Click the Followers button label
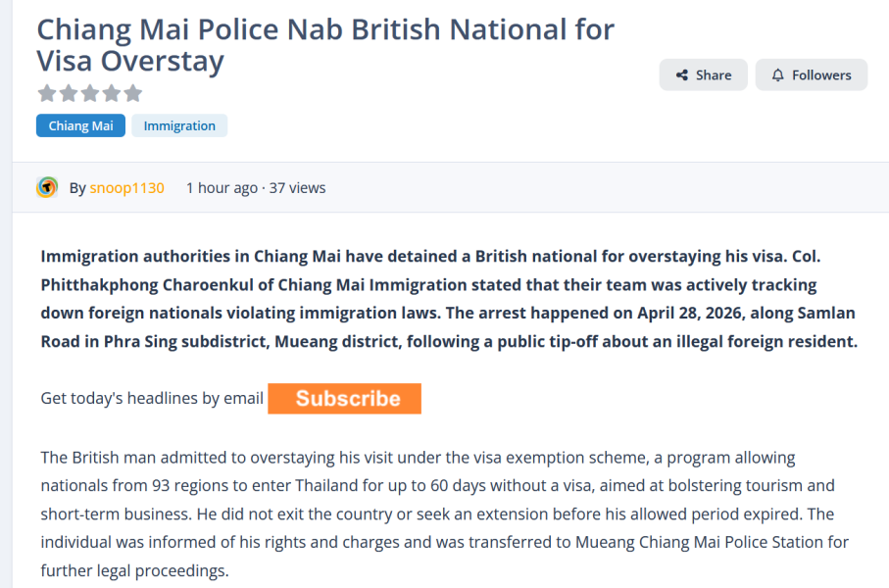The image size is (889, 588). point(821,74)
